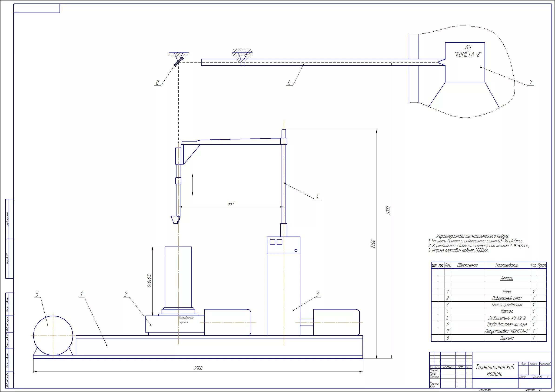Click the "Поворотный стол" row in the parts table

pos(507,298)
